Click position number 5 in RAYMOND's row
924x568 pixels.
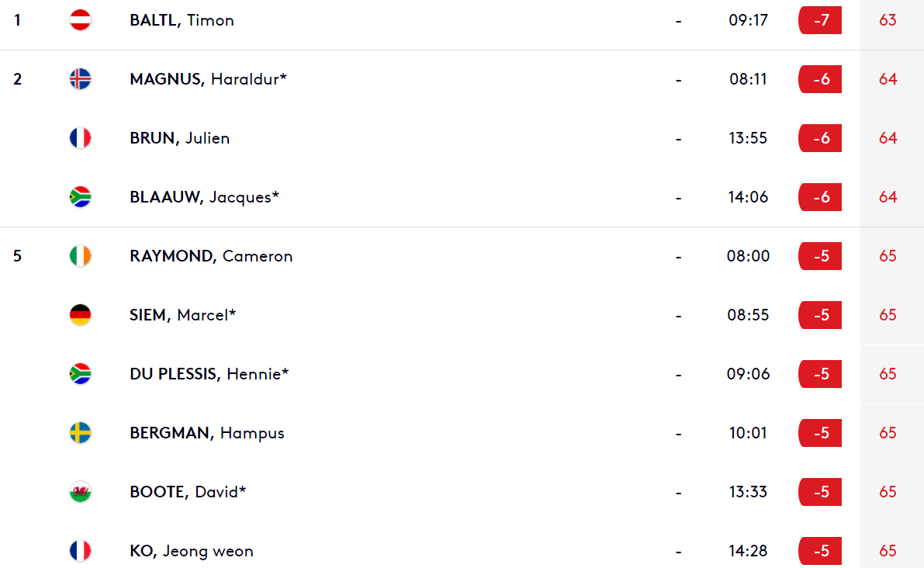point(18,256)
